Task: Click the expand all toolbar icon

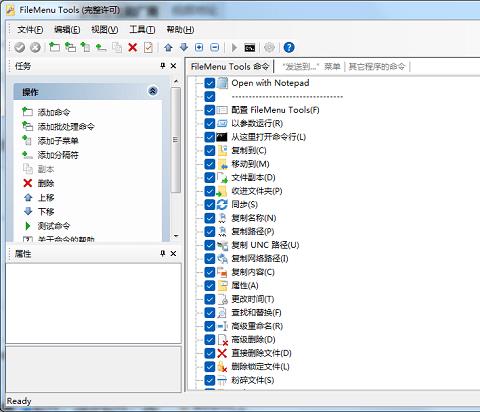Action: (199, 47)
